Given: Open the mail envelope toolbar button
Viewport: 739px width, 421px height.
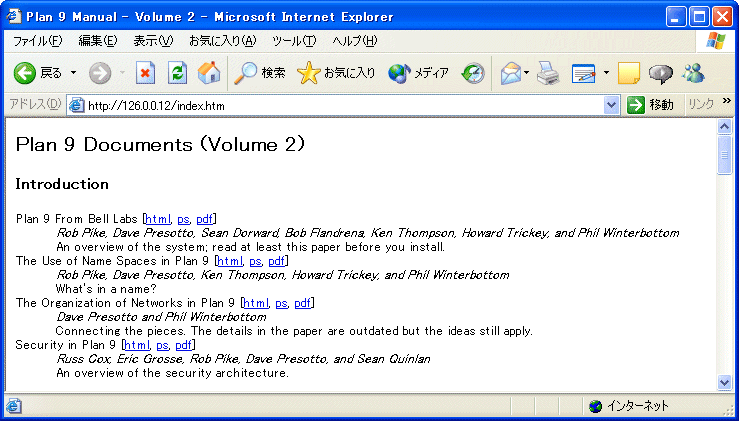Looking at the screenshot, I should coord(510,73).
